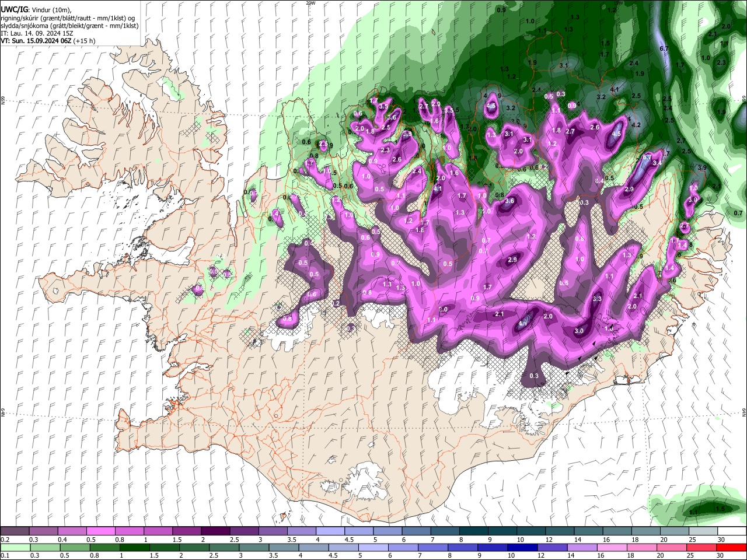Click the "20W" longitude label on the top edge
Image resolution: width=747 pixels, height=560 pixels.
[310, 3]
